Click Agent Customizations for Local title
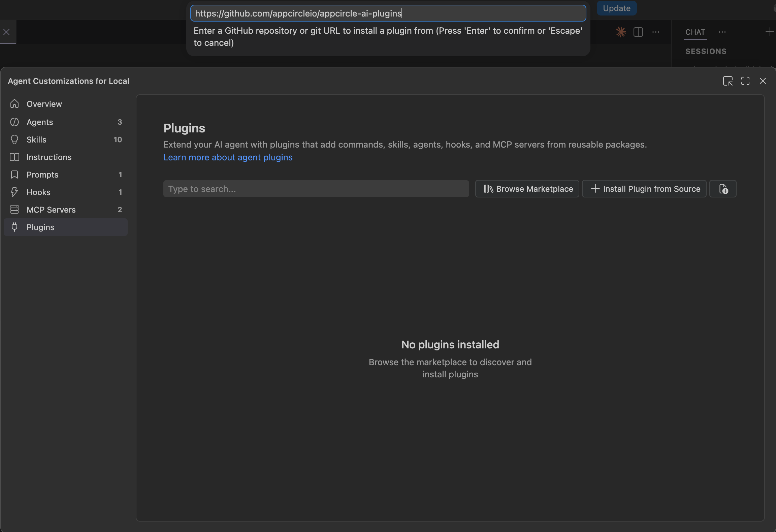776x532 pixels. 68,81
